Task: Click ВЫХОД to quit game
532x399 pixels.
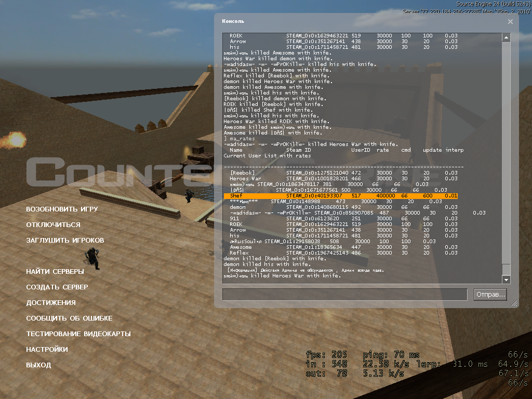Action: pos(38,365)
